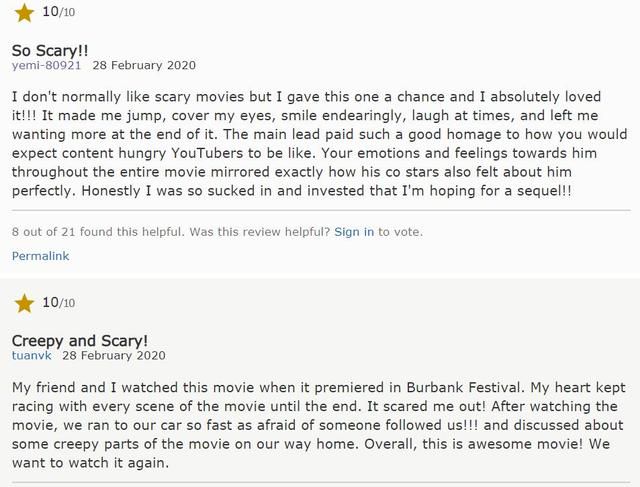Click the 10/10 rating of second review
Screen dimensions: 640x487
58,302
